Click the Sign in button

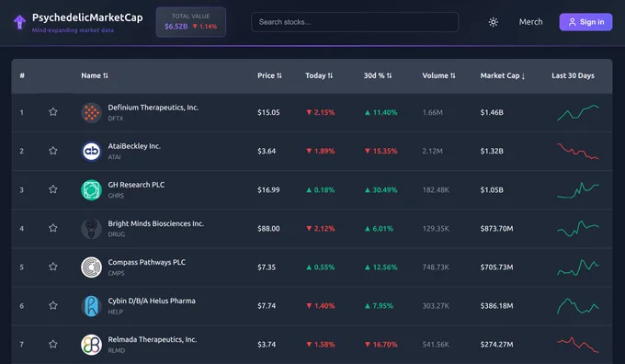(585, 22)
